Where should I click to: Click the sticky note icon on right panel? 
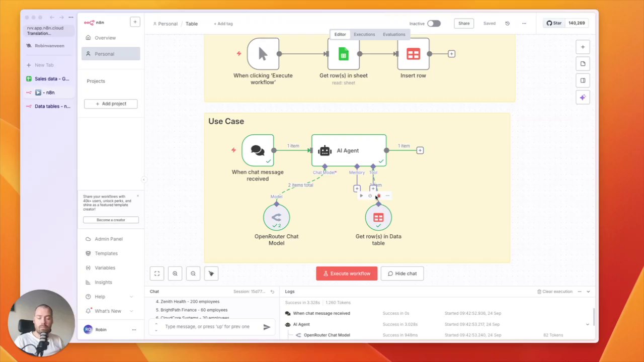point(583,64)
